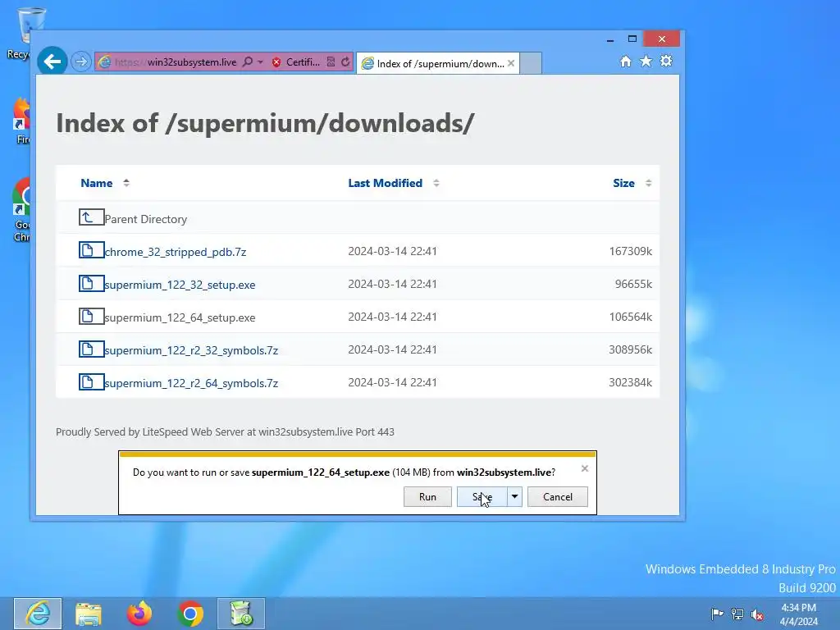Expand the Save button dropdown arrow

pyautogui.click(x=514, y=496)
